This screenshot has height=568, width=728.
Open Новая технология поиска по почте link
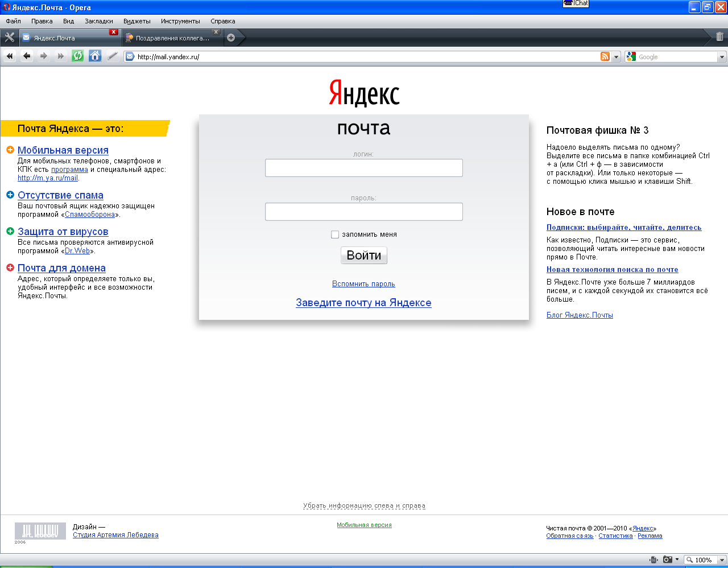pyautogui.click(x=613, y=270)
